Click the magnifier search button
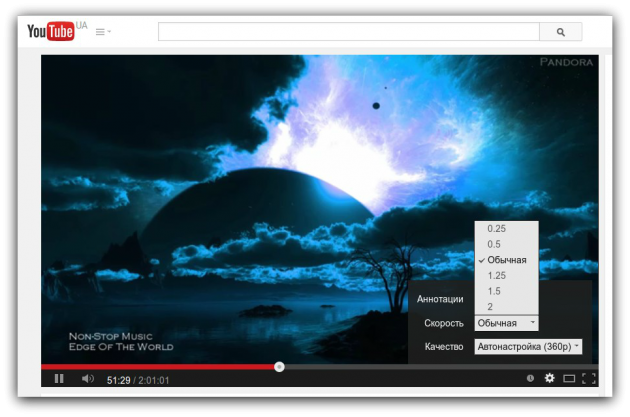This screenshot has height=417, width=630. click(x=560, y=32)
